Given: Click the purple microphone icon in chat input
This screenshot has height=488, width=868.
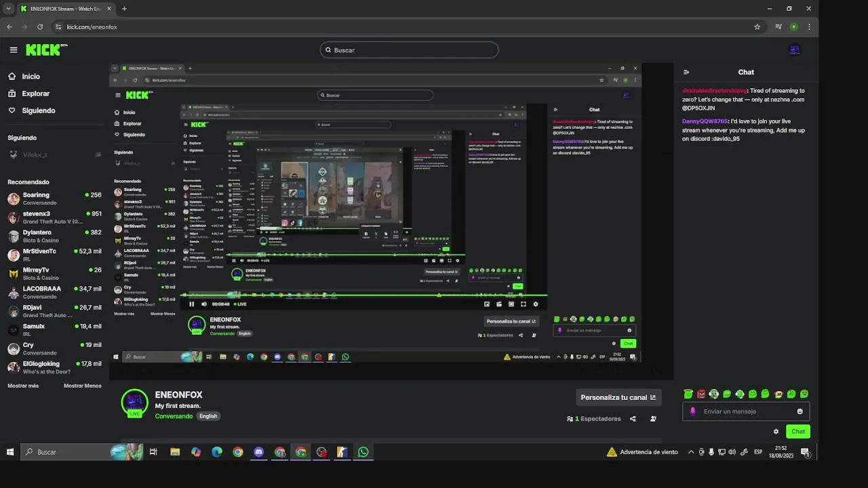Looking at the screenshot, I should [692, 411].
